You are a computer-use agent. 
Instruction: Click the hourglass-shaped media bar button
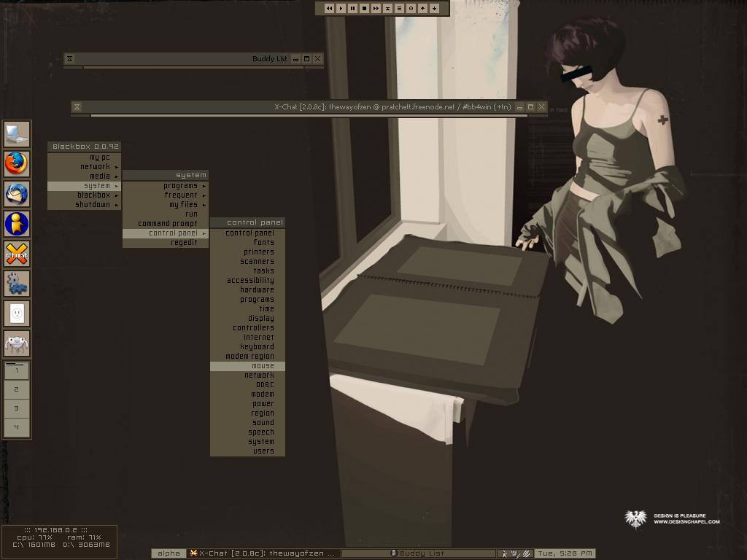coord(388,8)
